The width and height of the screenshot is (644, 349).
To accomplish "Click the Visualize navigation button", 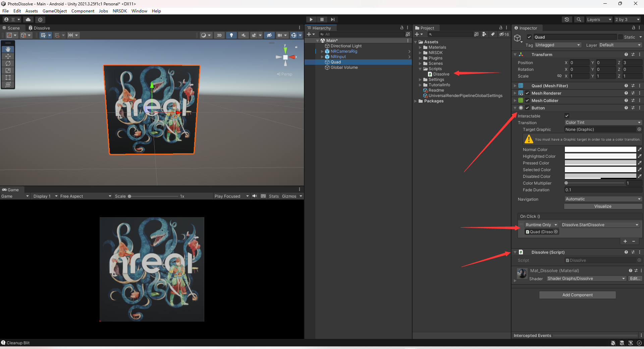I will (x=603, y=206).
